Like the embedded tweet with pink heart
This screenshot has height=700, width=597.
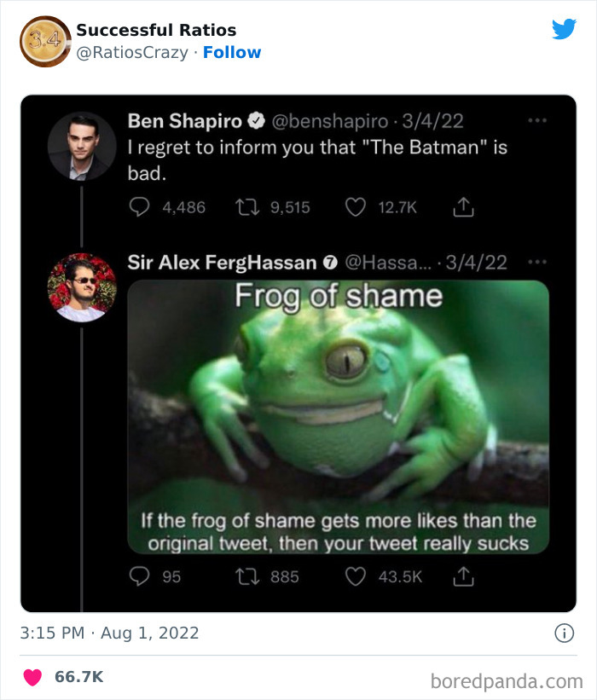tap(32, 677)
